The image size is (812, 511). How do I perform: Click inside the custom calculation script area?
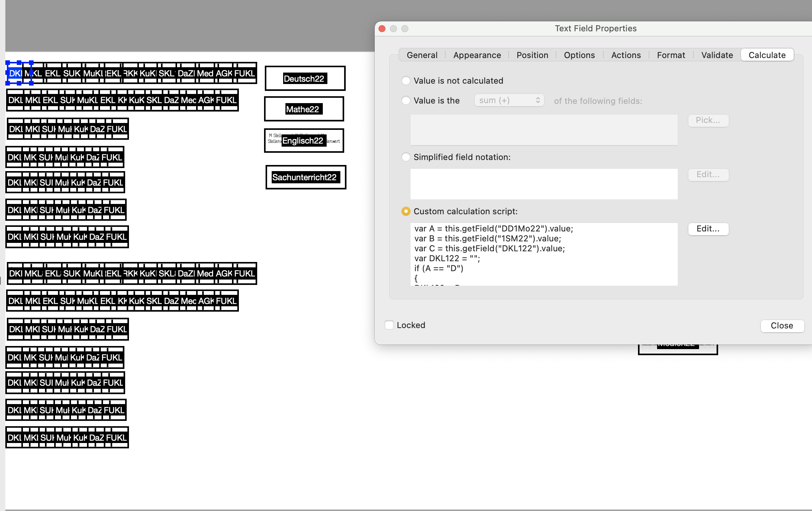click(x=543, y=254)
